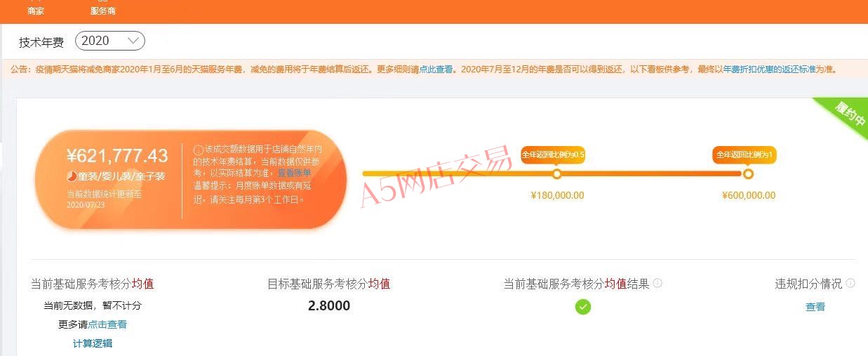Screen dimensions: 868x356
Task: Open the 计算逻辑 link
Action: pyautogui.click(x=93, y=343)
